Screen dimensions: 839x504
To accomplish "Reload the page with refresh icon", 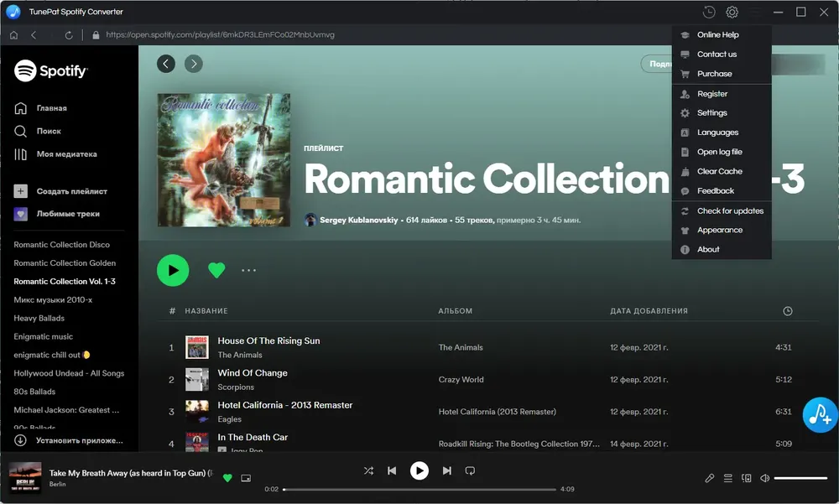I will tap(69, 34).
